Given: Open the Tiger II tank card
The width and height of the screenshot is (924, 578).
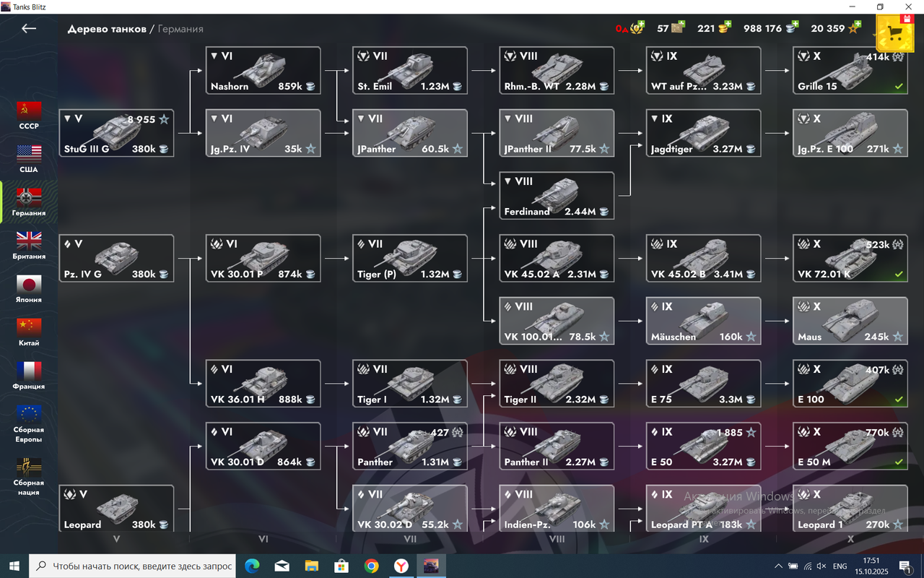Looking at the screenshot, I should pos(557,384).
